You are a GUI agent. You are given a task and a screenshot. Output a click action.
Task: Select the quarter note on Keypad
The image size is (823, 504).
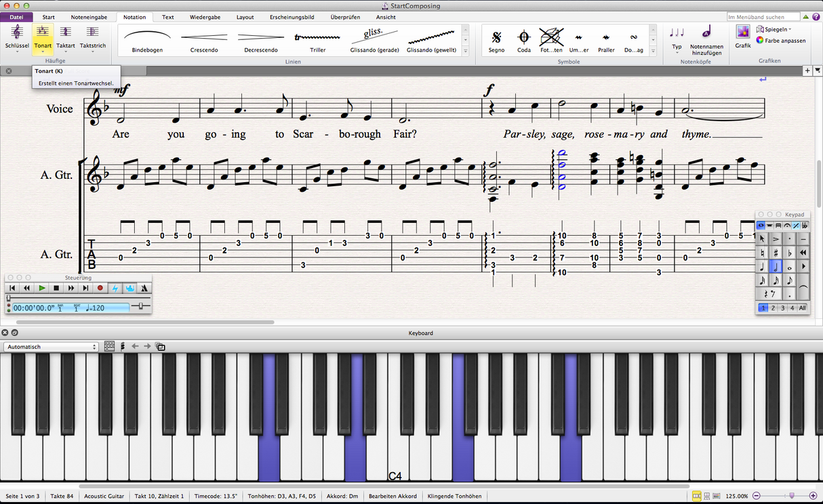(763, 267)
